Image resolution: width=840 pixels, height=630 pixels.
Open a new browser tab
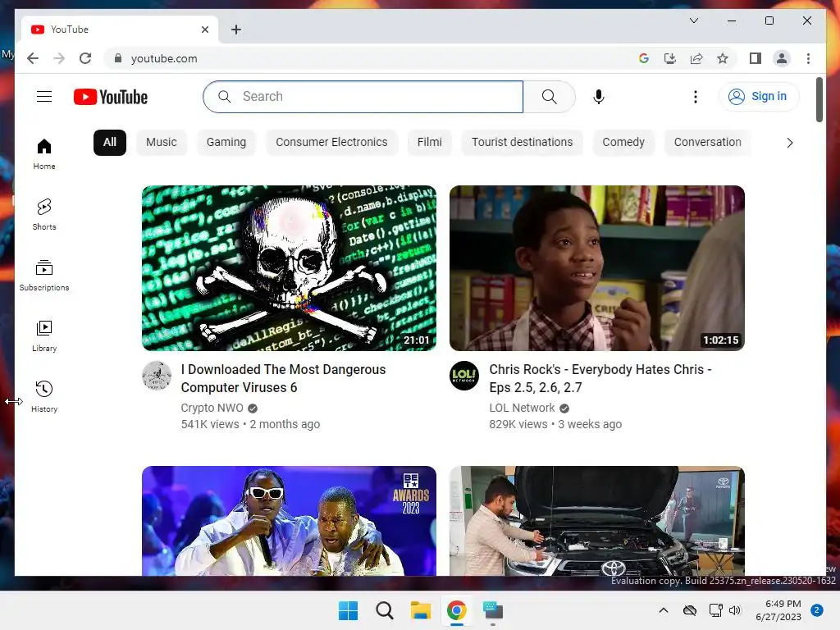click(x=235, y=30)
